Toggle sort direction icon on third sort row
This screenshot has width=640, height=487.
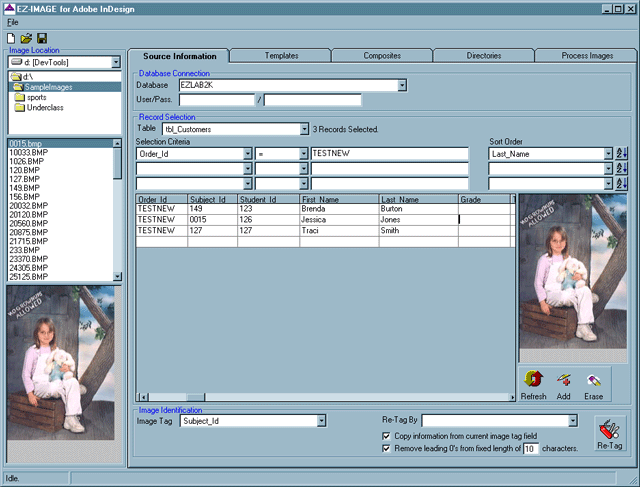point(622,183)
